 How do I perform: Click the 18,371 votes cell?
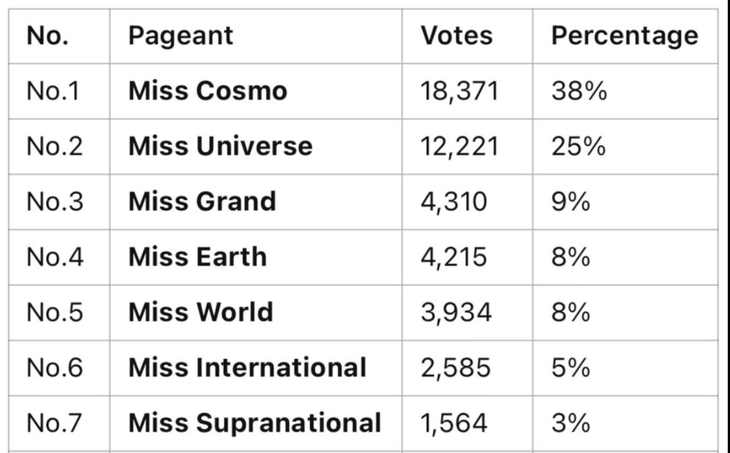459,91
